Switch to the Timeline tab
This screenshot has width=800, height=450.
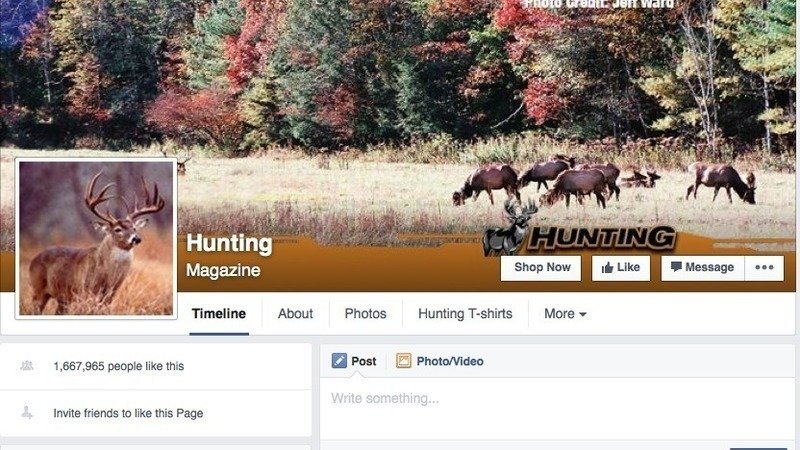[x=219, y=314]
